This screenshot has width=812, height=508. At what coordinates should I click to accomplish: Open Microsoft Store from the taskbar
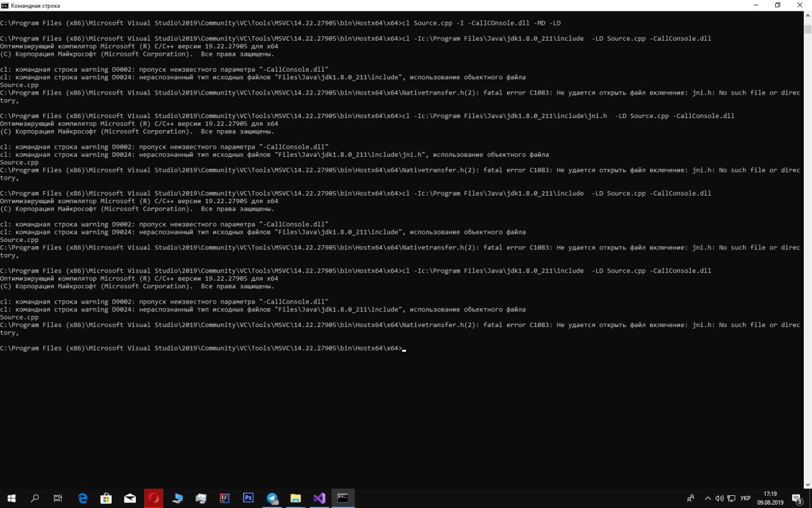(x=106, y=498)
